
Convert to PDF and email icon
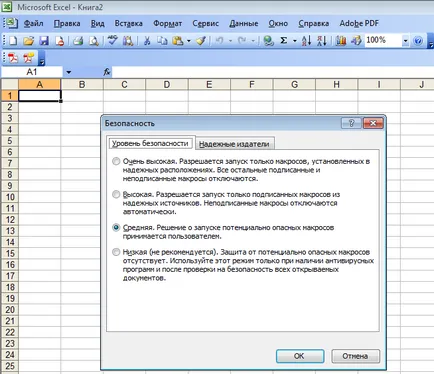click(x=29, y=58)
